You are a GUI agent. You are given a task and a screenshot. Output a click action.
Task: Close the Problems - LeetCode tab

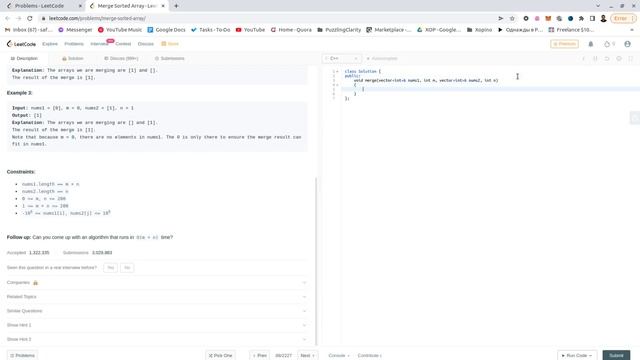click(x=80, y=6)
